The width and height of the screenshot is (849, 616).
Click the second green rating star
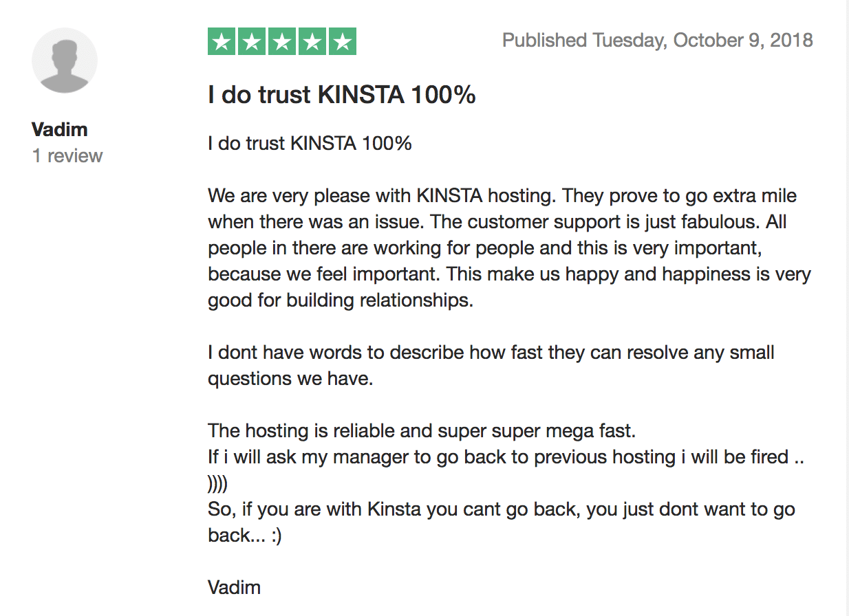pyautogui.click(x=252, y=42)
